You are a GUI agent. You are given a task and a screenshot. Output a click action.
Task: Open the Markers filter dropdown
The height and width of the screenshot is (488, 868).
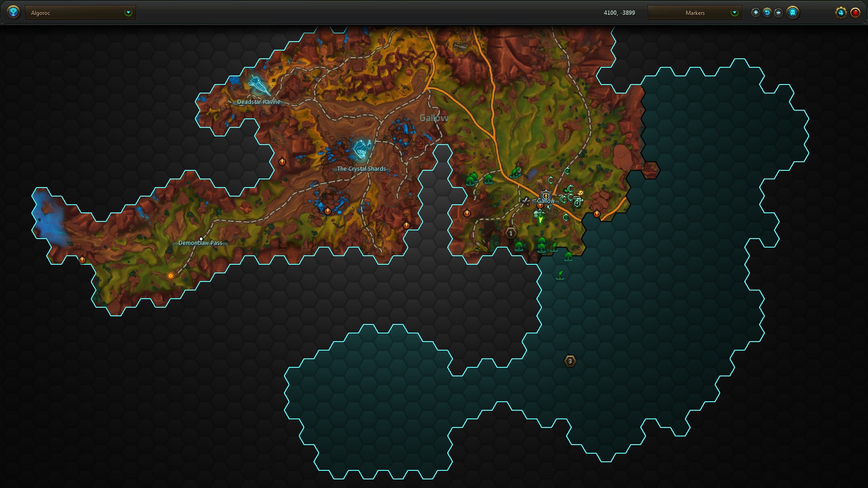click(x=694, y=13)
